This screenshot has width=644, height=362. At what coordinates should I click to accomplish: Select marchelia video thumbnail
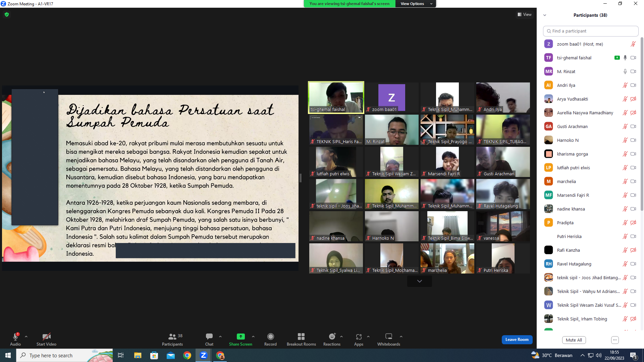coord(447,258)
